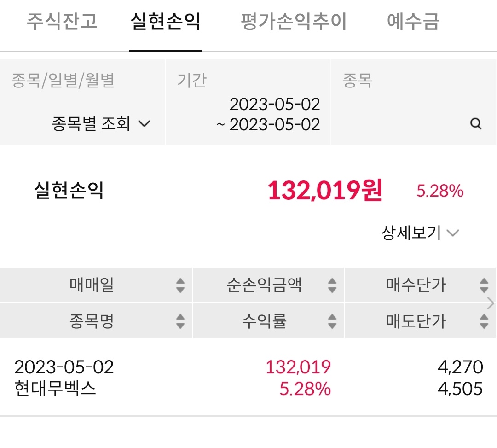
Task: Expand the 상세보기 details section
Action: pyautogui.click(x=420, y=233)
